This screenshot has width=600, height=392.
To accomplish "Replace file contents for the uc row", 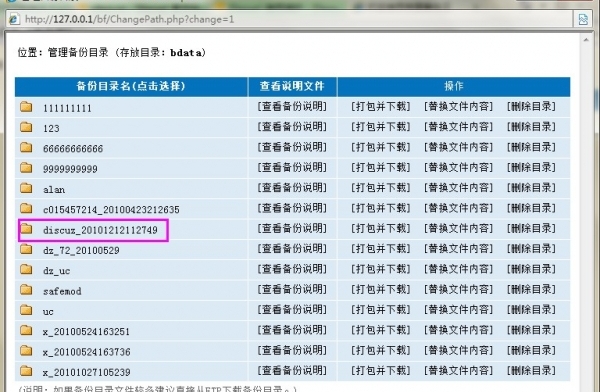I will (x=458, y=310).
